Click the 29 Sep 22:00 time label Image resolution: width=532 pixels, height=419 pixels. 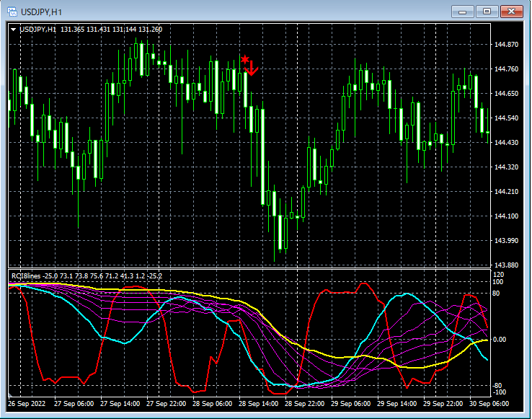[x=443, y=404]
